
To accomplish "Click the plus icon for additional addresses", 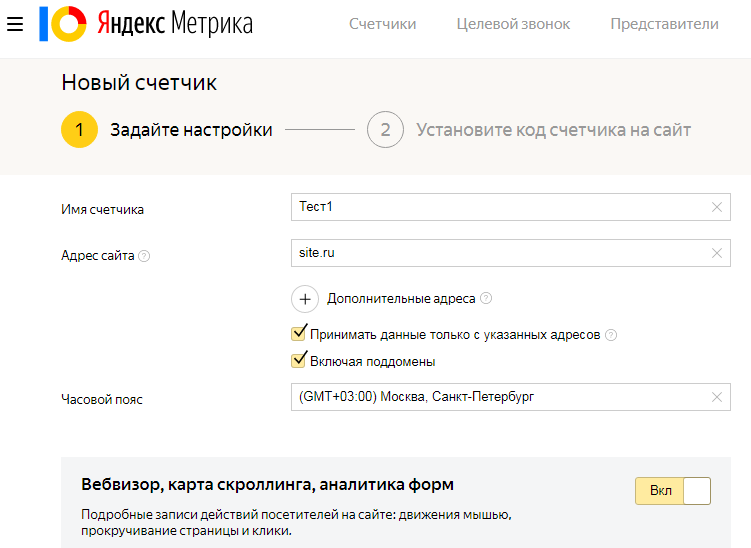I will click(305, 299).
